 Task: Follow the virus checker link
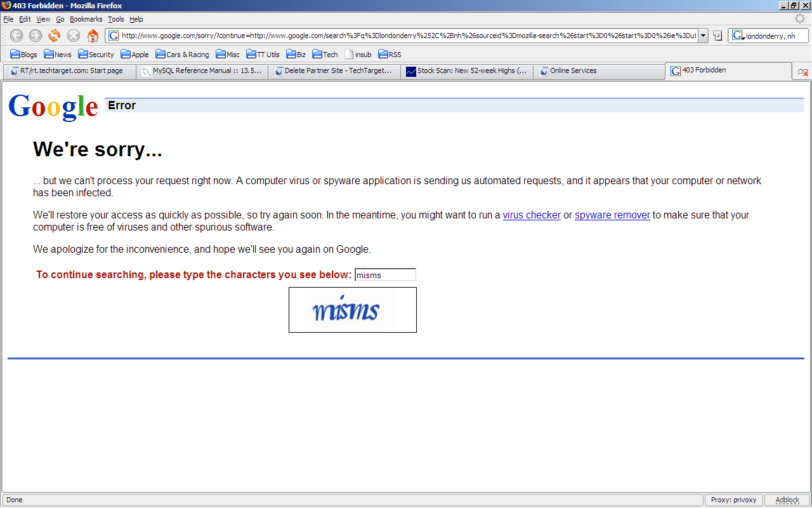tap(532, 215)
